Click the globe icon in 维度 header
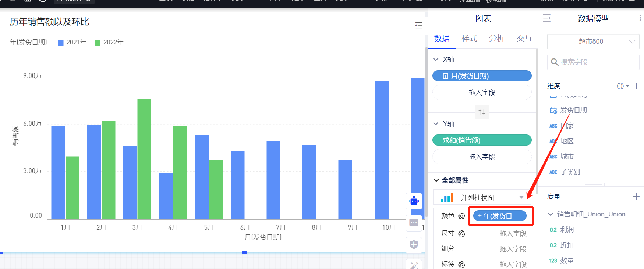The height and width of the screenshot is (269, 644). click(620, 86)
